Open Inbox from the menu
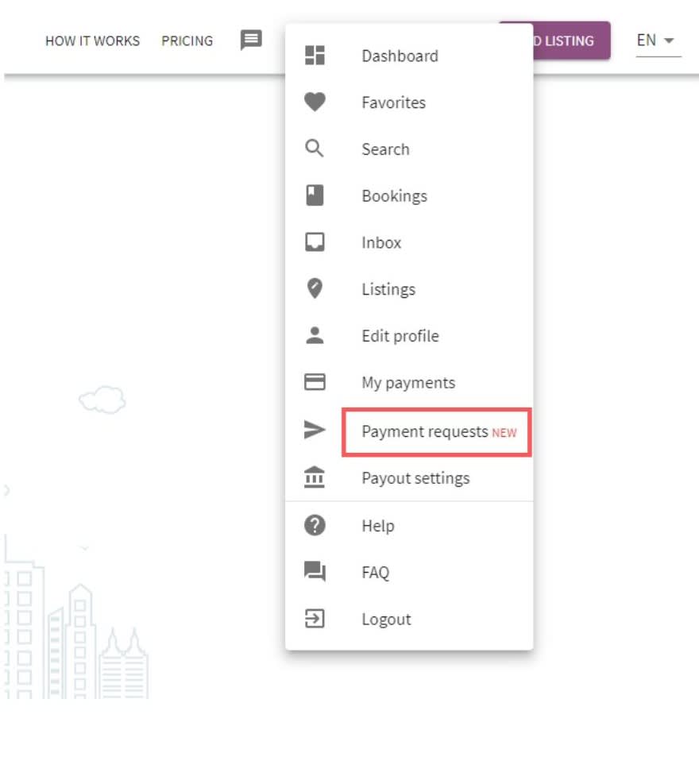The image size is (699, 784). click(x=409, y=242)
